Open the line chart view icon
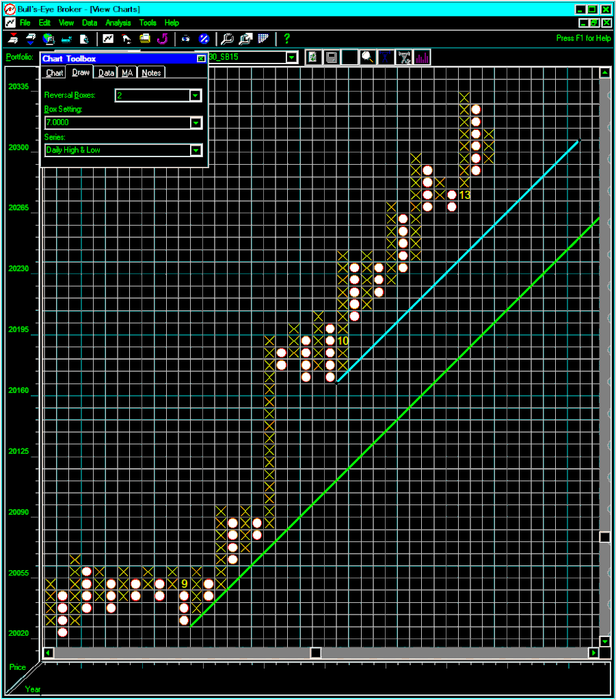Viewport: 616px width, 700px height. [x=108, y=39]
